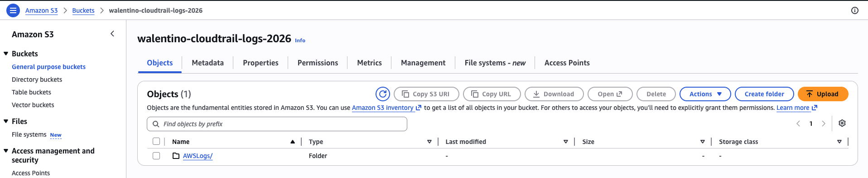The height and width of the screenshot is (178, 868).
Task: Open Access Points in sidebar
Action: tap(31, 173)
